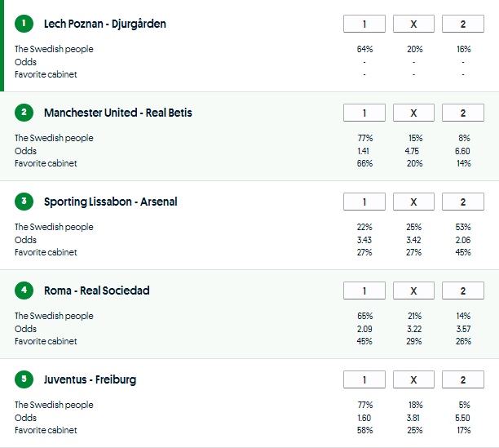Screen dimensions: 499x448
Task: Open Roma - Real Sociedad match title
Action: coord(97,291)
